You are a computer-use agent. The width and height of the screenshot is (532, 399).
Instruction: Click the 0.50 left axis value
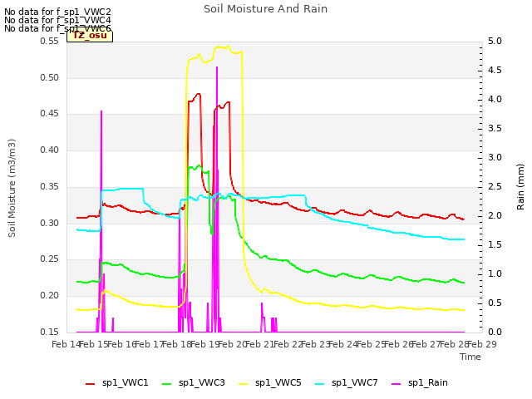50,77
